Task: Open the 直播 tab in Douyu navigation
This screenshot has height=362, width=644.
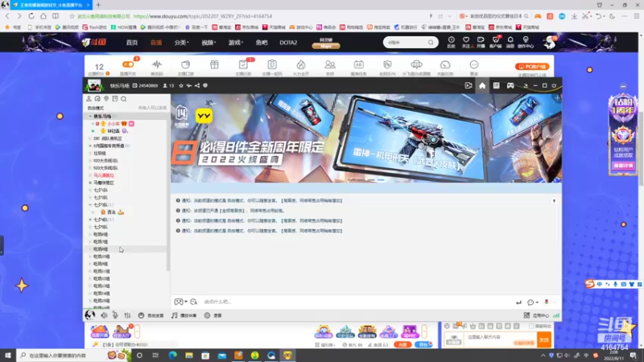Action: [x=156, y=43]
